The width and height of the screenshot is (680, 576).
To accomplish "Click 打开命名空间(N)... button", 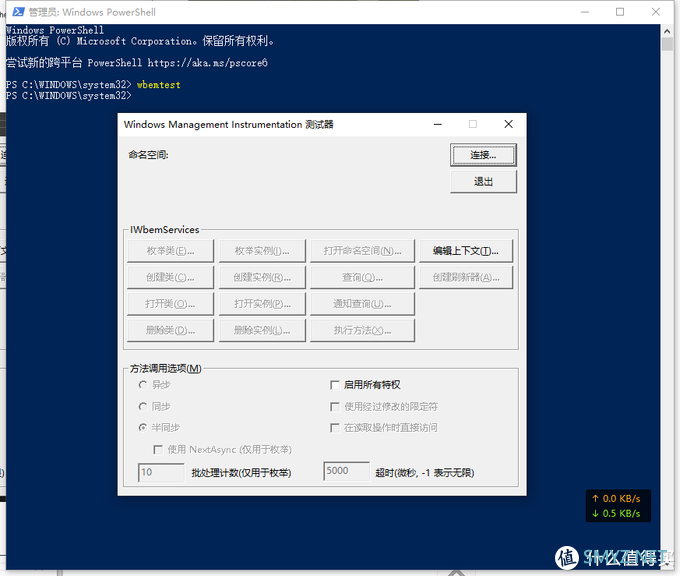I will [363, 251].
